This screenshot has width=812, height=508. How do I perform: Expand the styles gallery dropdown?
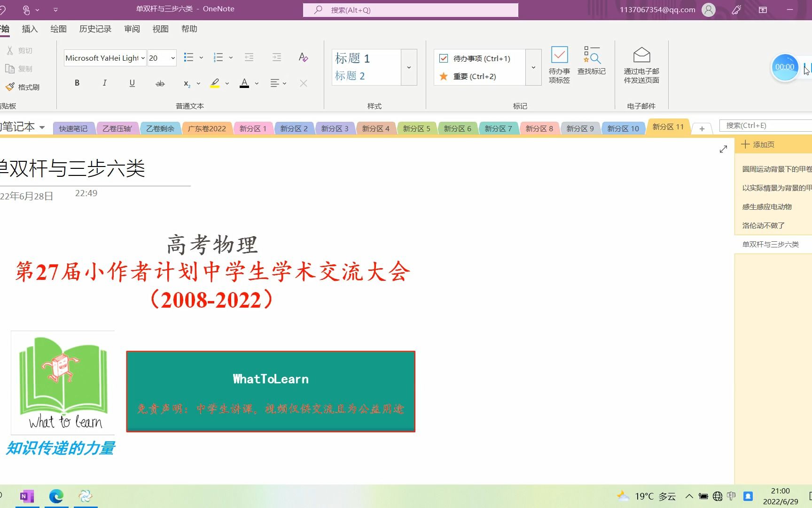coord(408,67)
